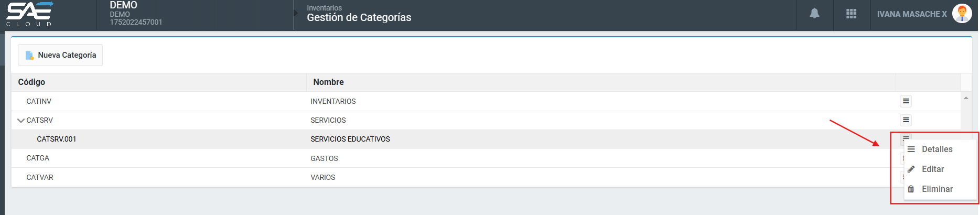Collapse the CATSRV category row

21,121
